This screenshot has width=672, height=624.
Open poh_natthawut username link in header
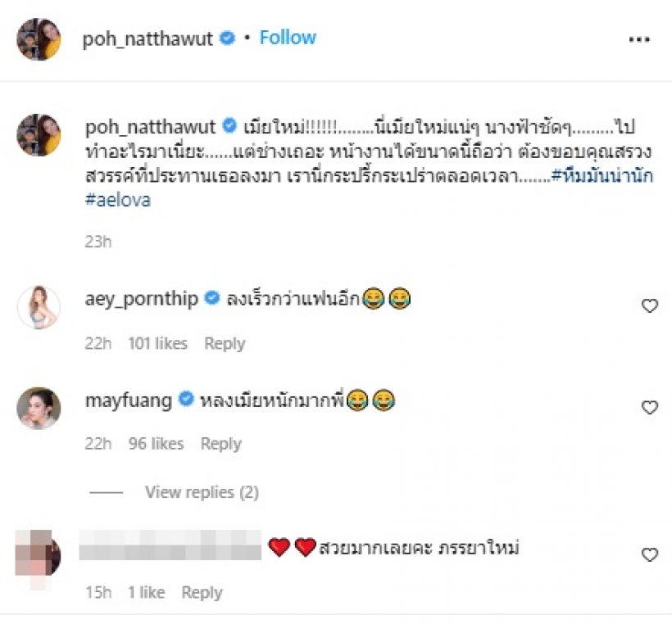click(148, 38)
